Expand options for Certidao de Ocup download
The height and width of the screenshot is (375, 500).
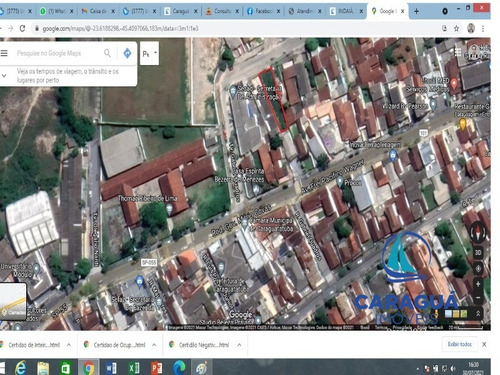point(154,345)
